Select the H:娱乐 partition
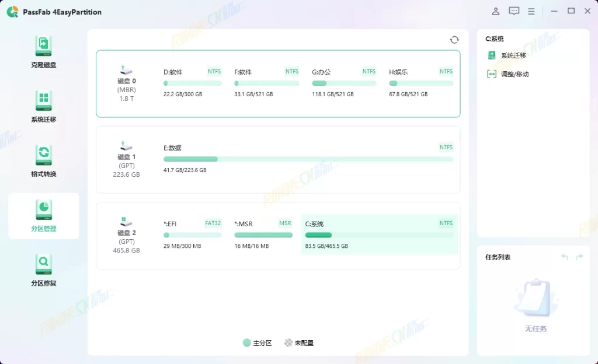The width and height of the screenshot is (598, 364). click(x=420, y=83)
